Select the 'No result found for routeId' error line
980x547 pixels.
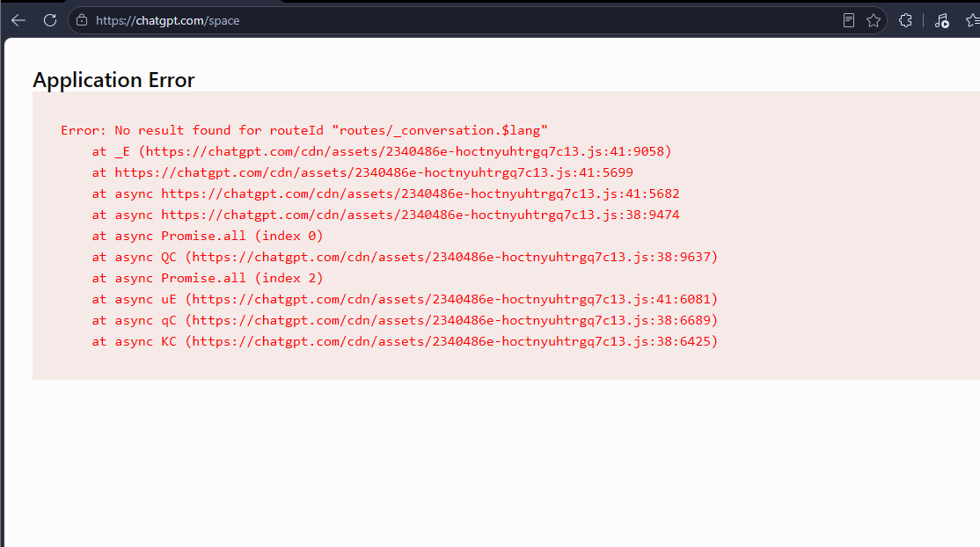(x=304, y=130)
